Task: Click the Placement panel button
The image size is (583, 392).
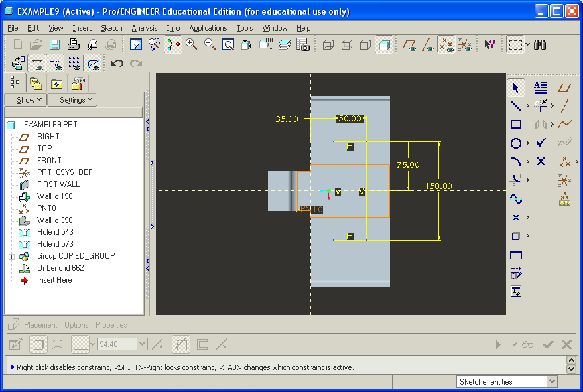Action: [42, 325]
